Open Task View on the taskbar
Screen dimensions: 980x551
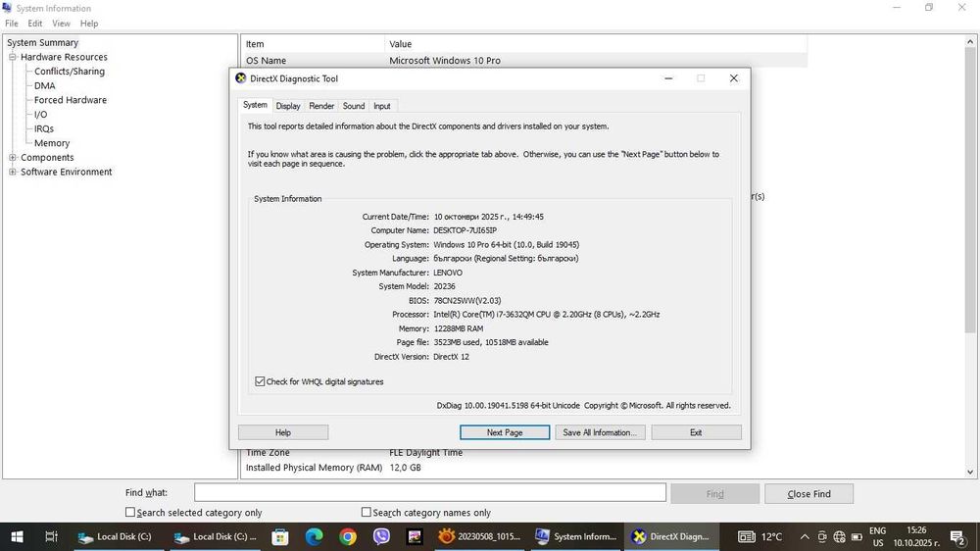pos(51,536)
